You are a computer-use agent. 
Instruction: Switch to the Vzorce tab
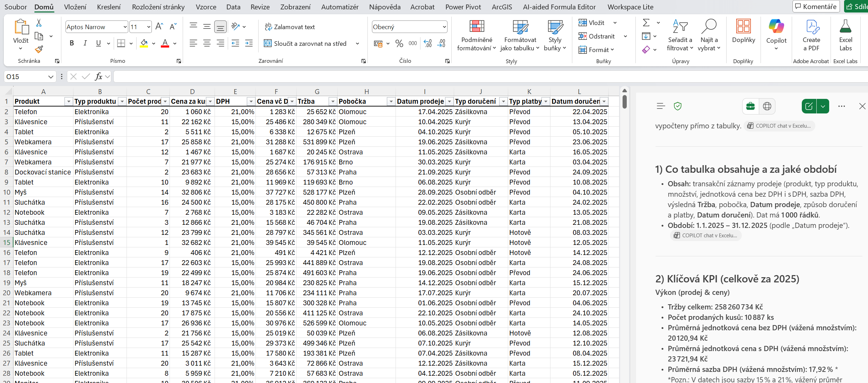point(206,7)
